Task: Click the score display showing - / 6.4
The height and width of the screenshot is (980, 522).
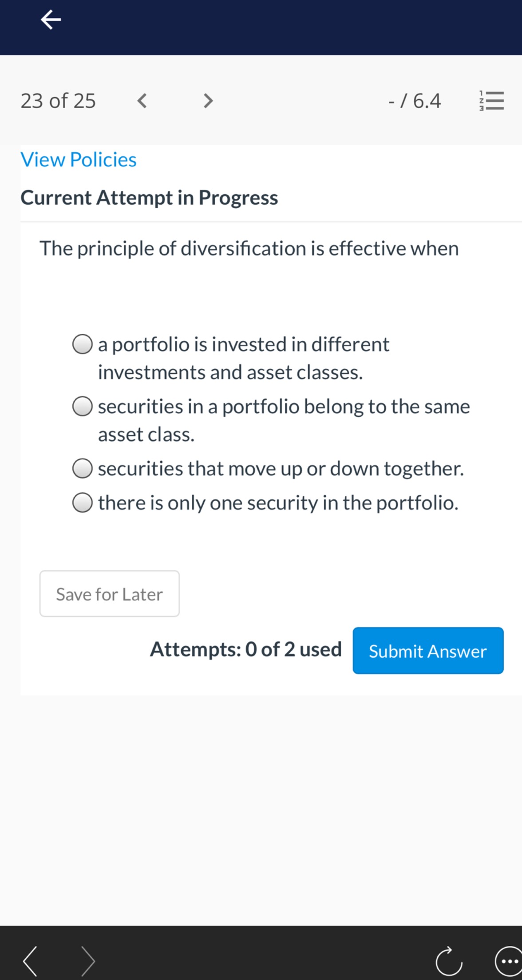Action: 414,101
